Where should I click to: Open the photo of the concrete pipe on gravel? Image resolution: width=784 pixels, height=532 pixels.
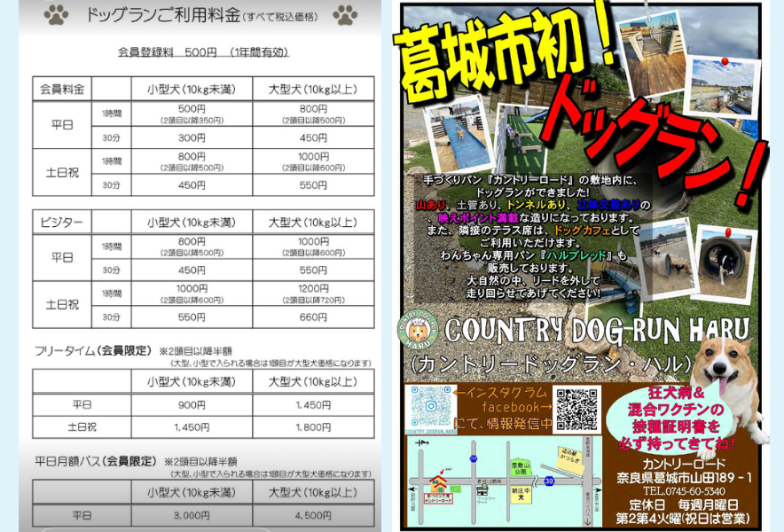pos(667,261)
